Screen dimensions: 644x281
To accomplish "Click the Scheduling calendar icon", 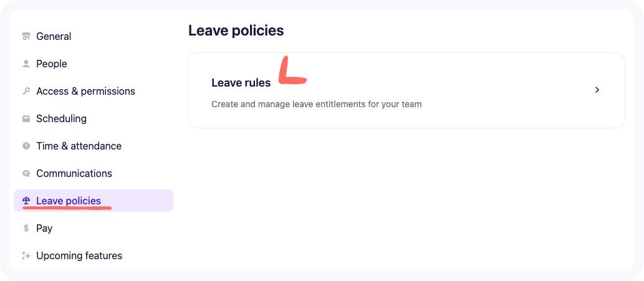I will coord(26,118).
